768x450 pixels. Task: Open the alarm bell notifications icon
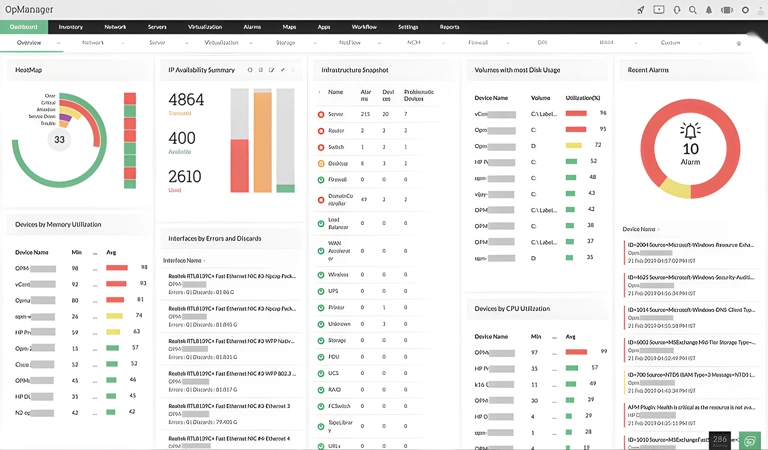(709, 10)
